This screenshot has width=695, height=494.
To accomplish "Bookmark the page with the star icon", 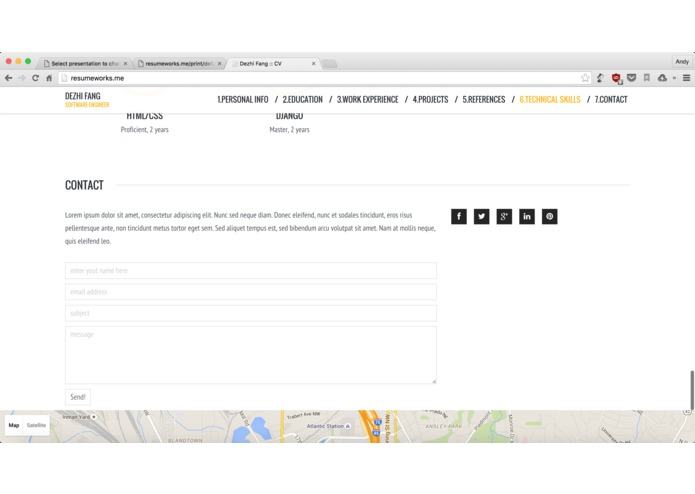I will click(585, 78).
